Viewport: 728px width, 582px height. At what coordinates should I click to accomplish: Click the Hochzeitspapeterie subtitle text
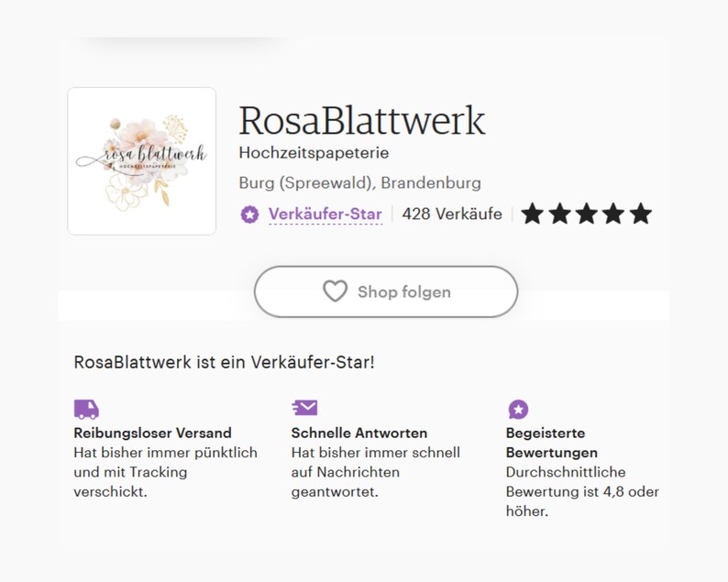pyautogui.click(x=314, y=153)
